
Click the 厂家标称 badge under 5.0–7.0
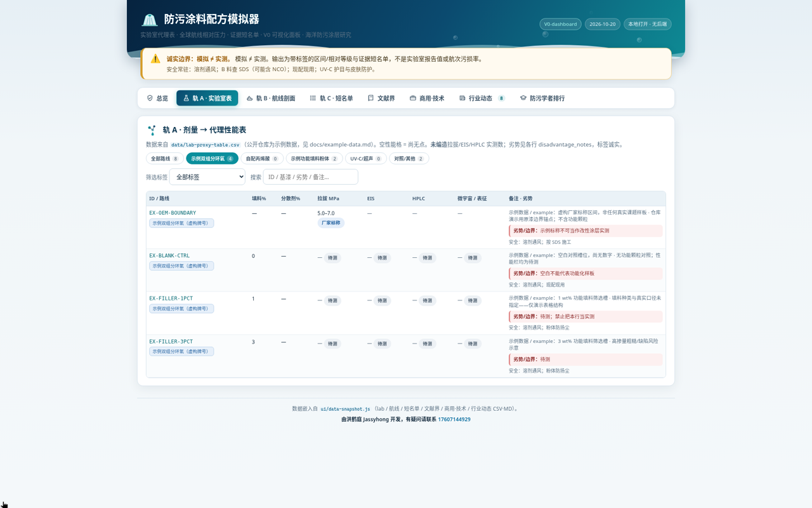pyautogui.click(x=331, y=223)
